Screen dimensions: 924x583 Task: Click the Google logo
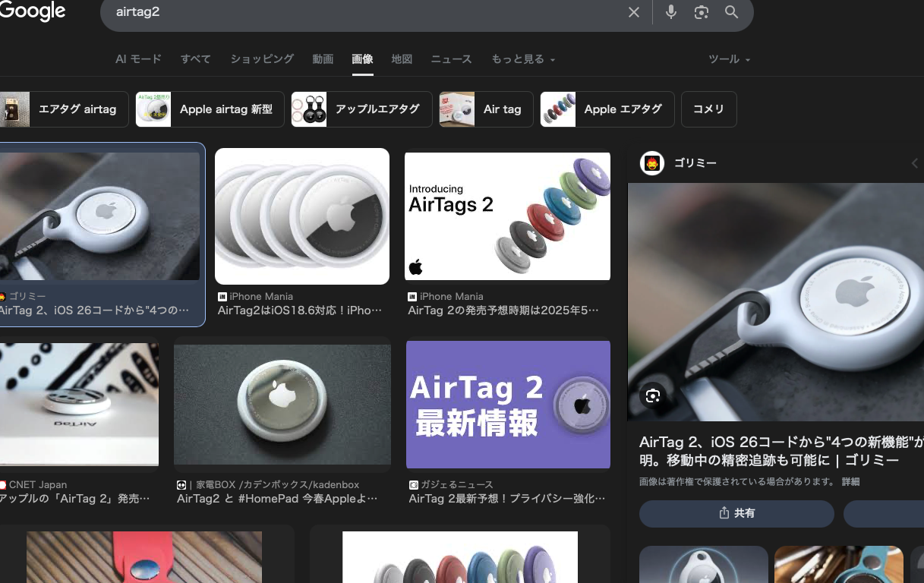click(x=33, y=11)
